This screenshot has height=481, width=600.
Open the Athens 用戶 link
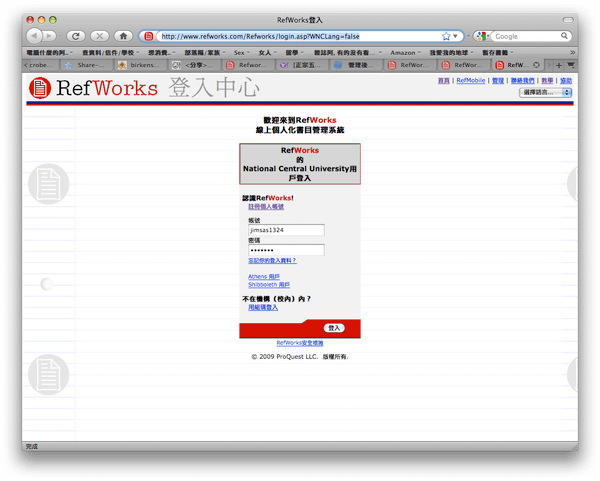264,276
